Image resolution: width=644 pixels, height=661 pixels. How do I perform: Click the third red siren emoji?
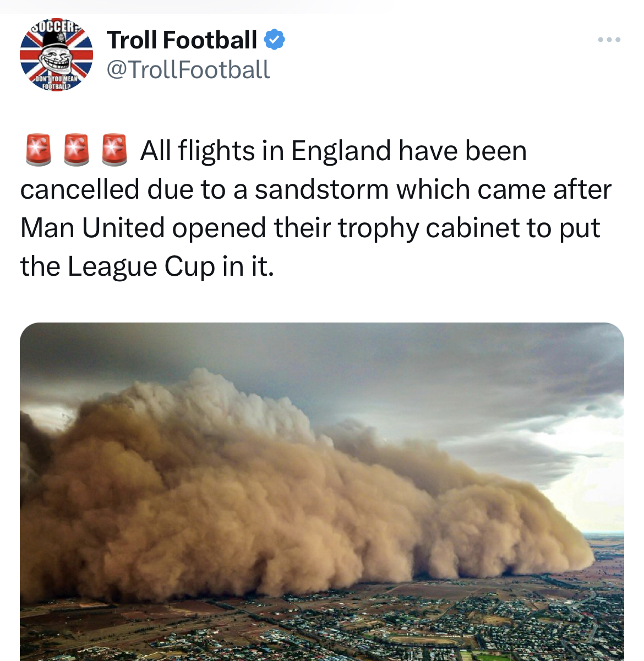114,150
